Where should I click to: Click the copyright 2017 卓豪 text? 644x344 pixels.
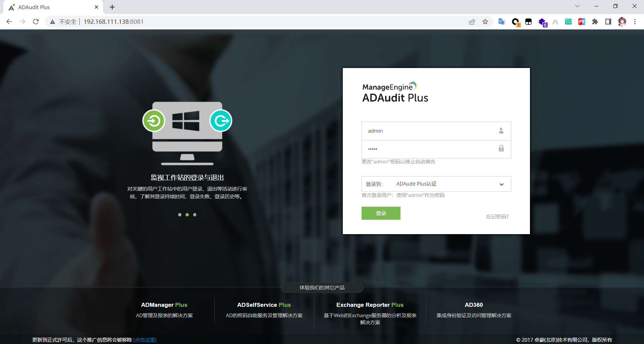click(x=564, y=340)
